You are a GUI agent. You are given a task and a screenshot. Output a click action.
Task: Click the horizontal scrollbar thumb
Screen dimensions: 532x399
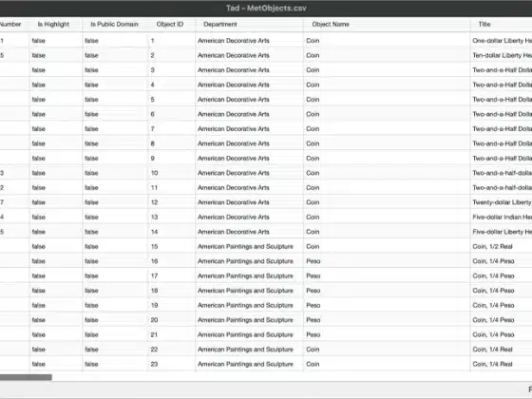(26, 377)
